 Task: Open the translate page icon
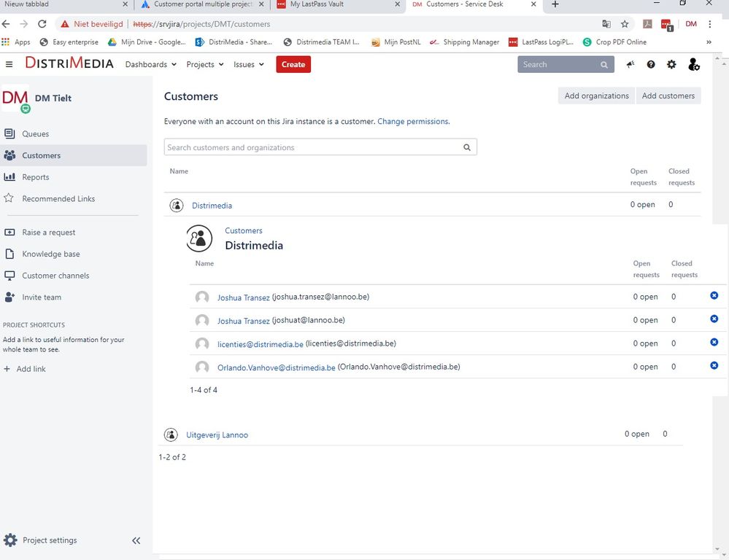pyautogui.click(x=606, y=24)
